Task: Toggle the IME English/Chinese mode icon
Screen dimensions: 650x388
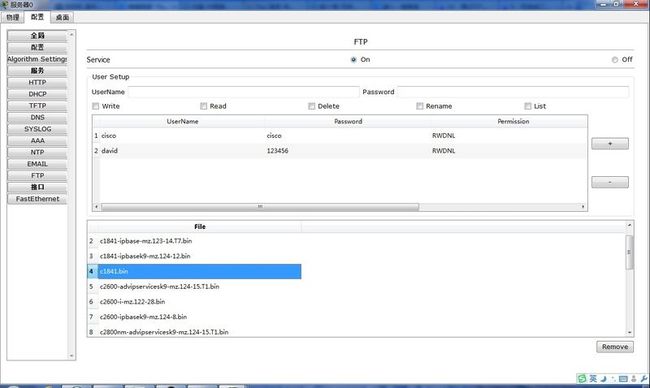Action: (593, 378)
